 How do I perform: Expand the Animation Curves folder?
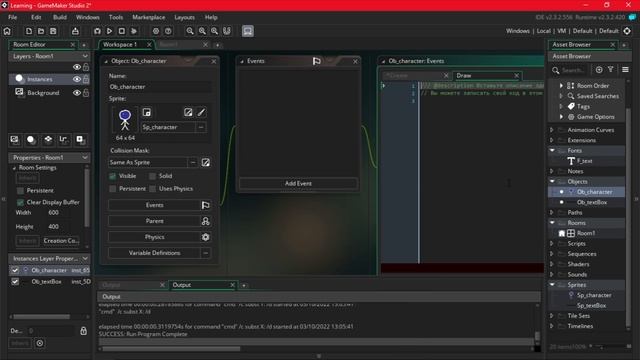point(552,130)
